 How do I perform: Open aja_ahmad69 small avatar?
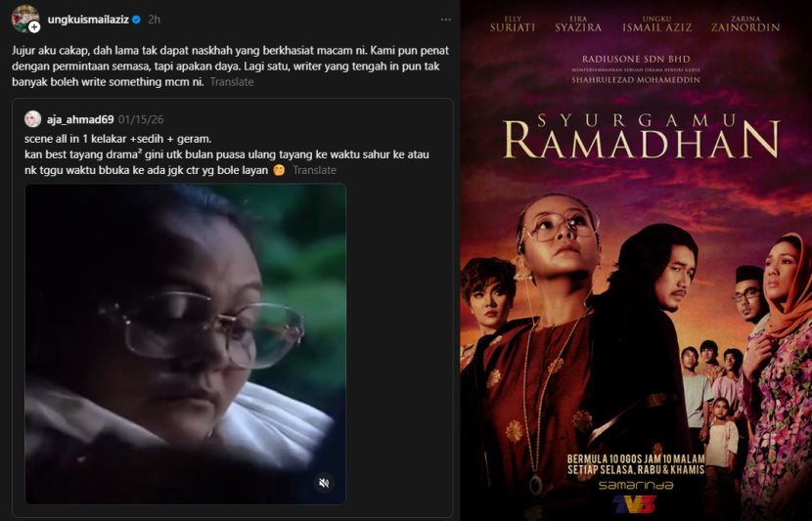click(x=32, y=119)
